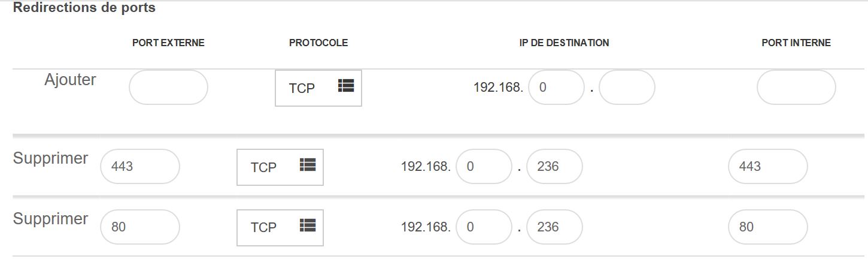Click the list icon in the 443 row protocol
Image resolution: width=868 pixels, height=280 pixels.
[308, 165]
